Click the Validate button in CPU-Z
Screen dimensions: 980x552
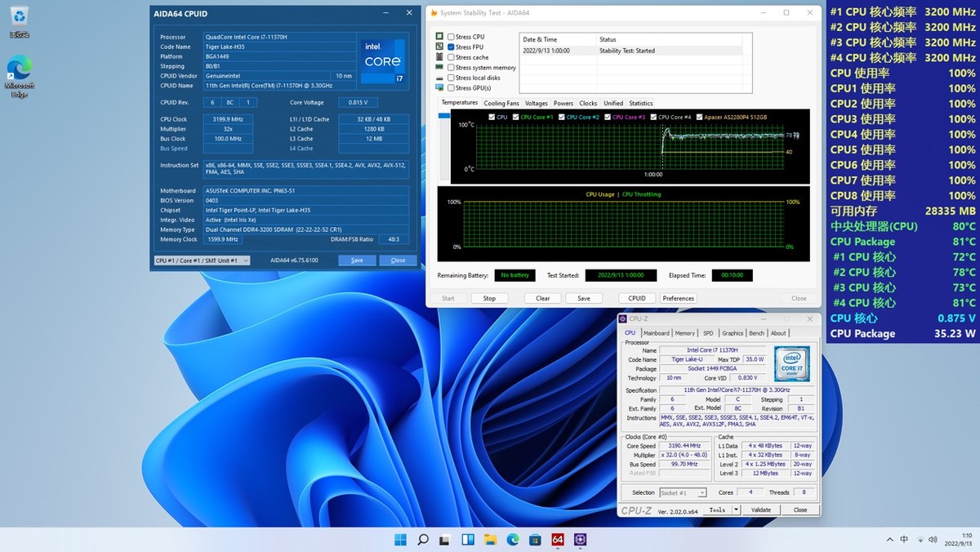point(760,510)
